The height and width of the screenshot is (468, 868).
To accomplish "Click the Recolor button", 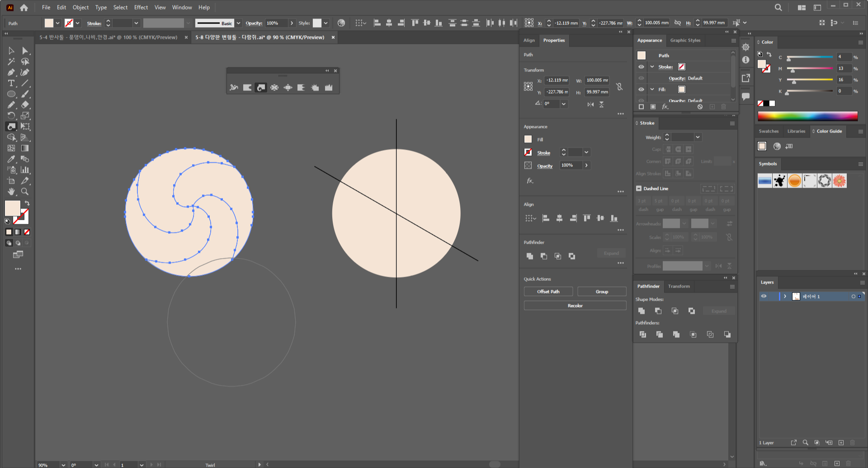I will pyautogui.click(x=575, y=306).
